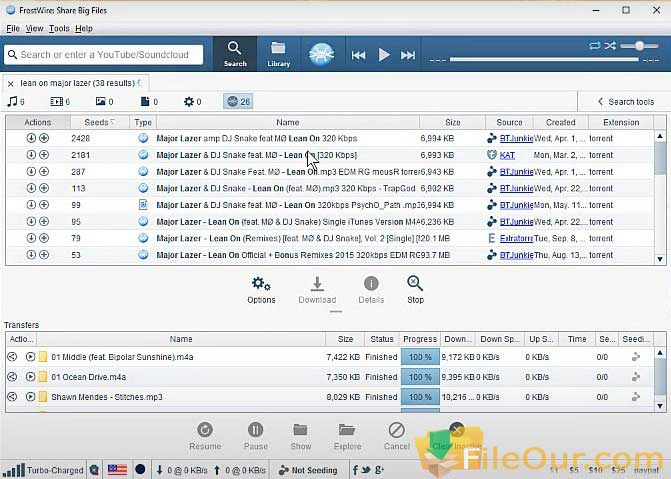Click the FrostWire snowflake logo button

(321, 54)
